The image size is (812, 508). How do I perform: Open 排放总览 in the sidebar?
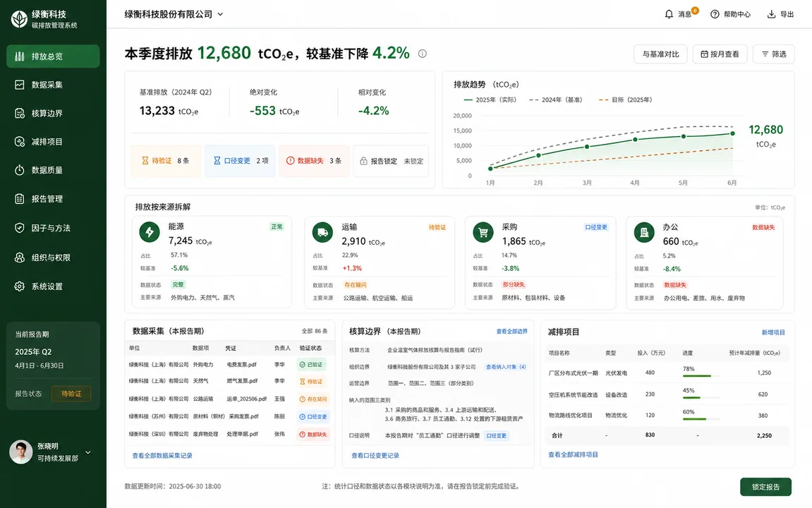coord(53,56)
